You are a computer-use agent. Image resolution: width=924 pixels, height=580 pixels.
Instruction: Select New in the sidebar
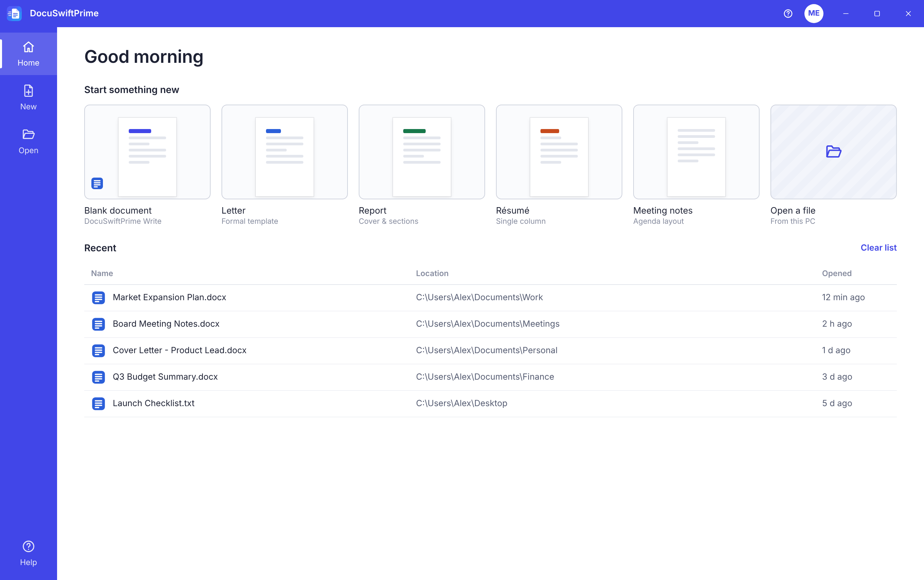tap(29, 97)
